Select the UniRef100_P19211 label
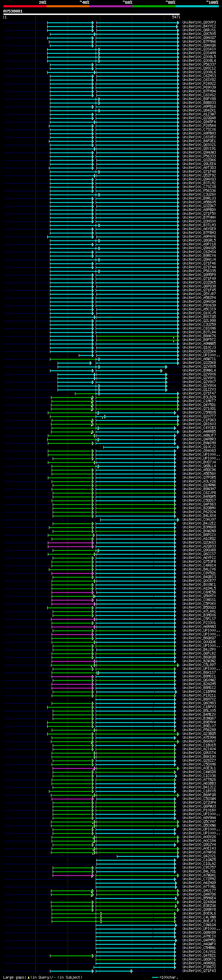Image resolution: width=222 pixels, height=980 pixels. point(199,695)
